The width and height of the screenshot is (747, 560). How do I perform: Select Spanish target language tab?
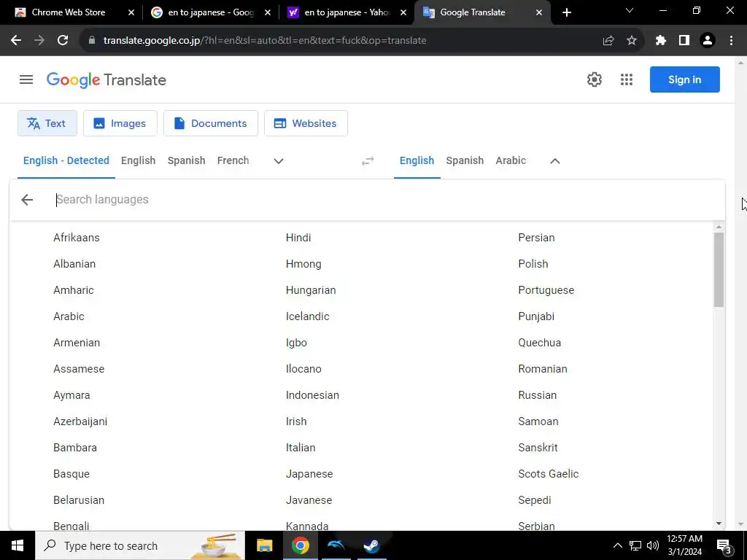(465, 160)
